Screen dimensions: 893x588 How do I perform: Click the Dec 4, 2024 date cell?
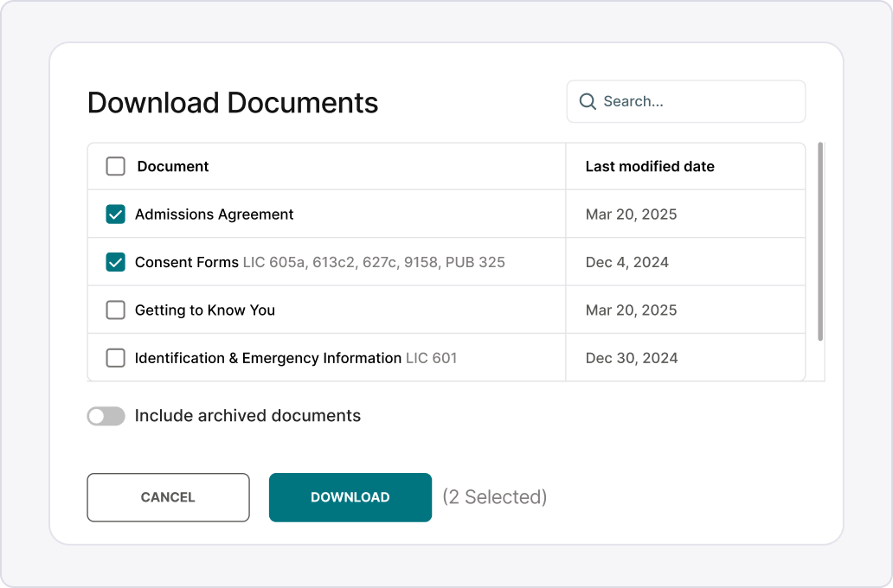coord(627,262)
